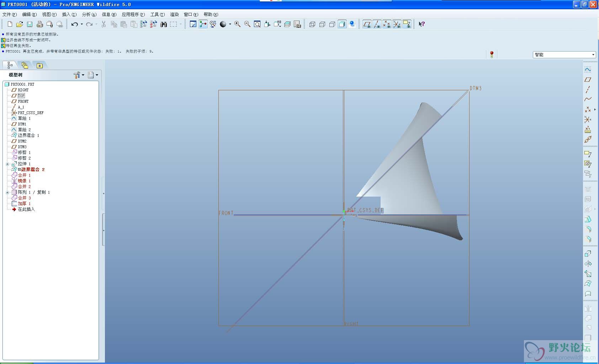
Task: Open the 插入 menu
Action: click(x=69, y=15)
